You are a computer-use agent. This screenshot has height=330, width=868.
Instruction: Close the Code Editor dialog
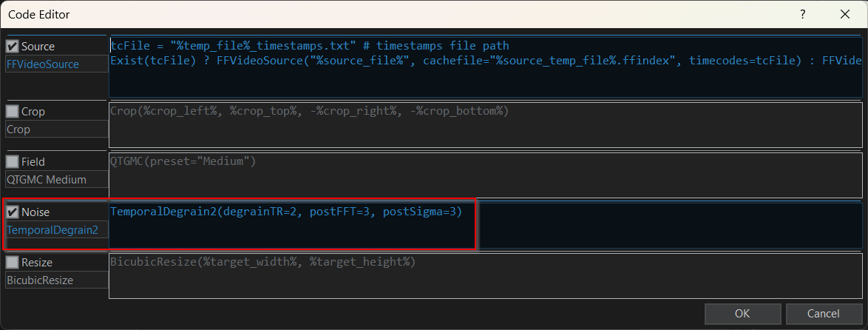[845, 15]
